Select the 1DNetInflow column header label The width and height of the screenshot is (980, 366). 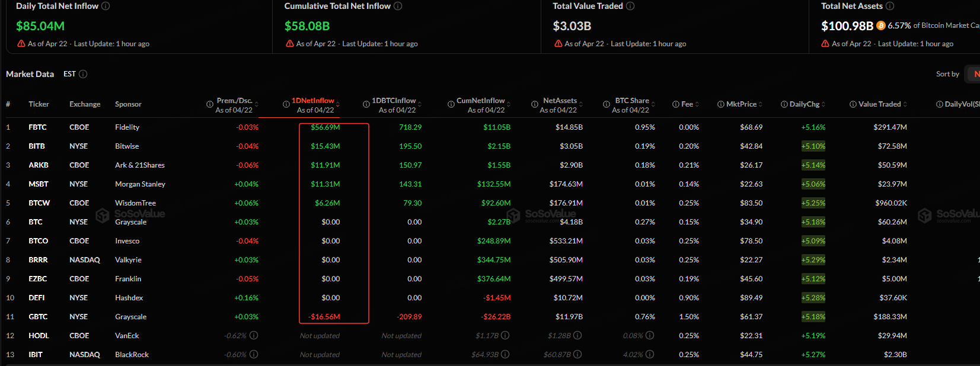click(313, 101)
